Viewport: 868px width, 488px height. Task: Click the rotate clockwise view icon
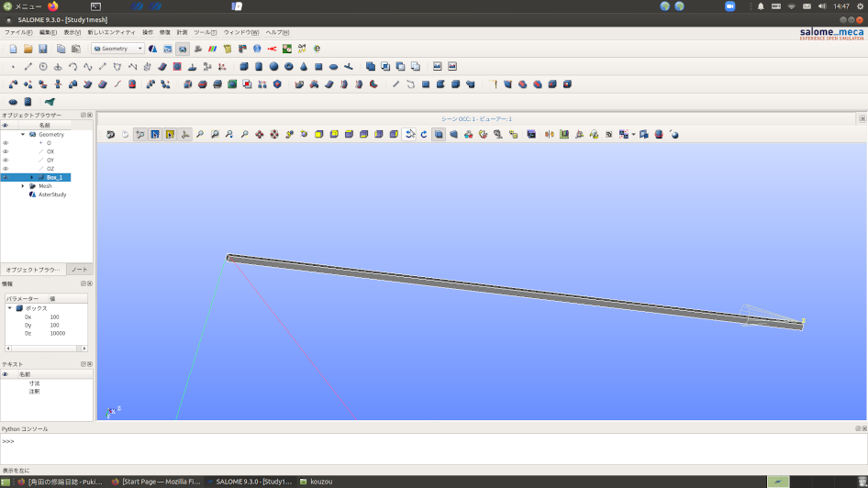point(424,135)
